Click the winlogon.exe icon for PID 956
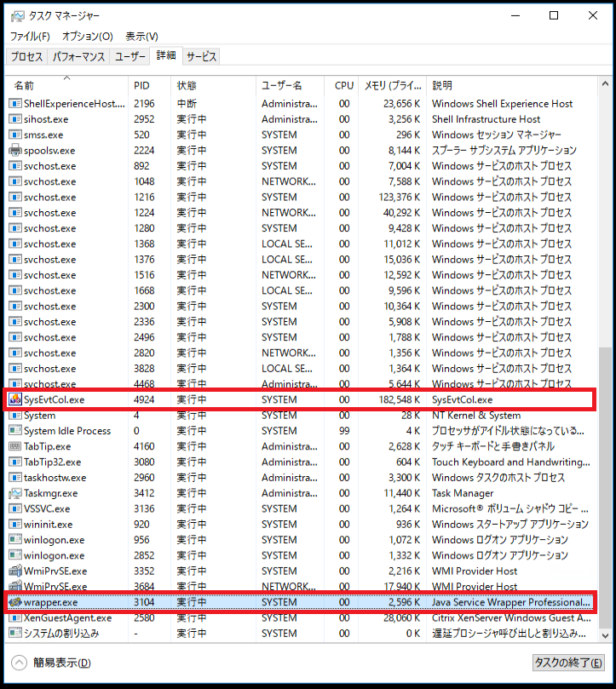Screen dimensions: 616x689 pyautogui.click(x=15, y=540)
